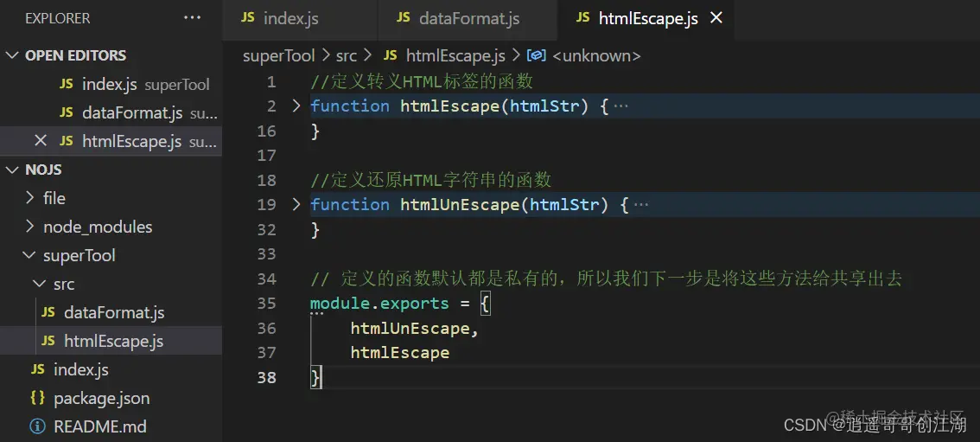This screenshot has height=442, width=980.
Task: Click the EXPLORER panel title
Action: [58, 19]
